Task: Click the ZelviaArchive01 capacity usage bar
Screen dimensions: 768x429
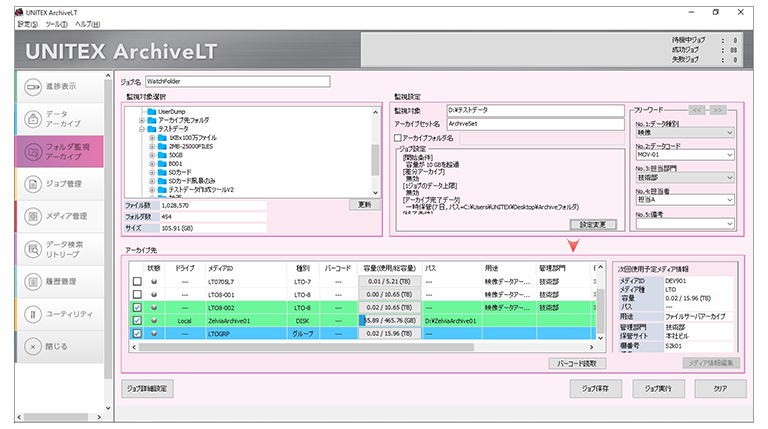Action: tap(389, 320)
